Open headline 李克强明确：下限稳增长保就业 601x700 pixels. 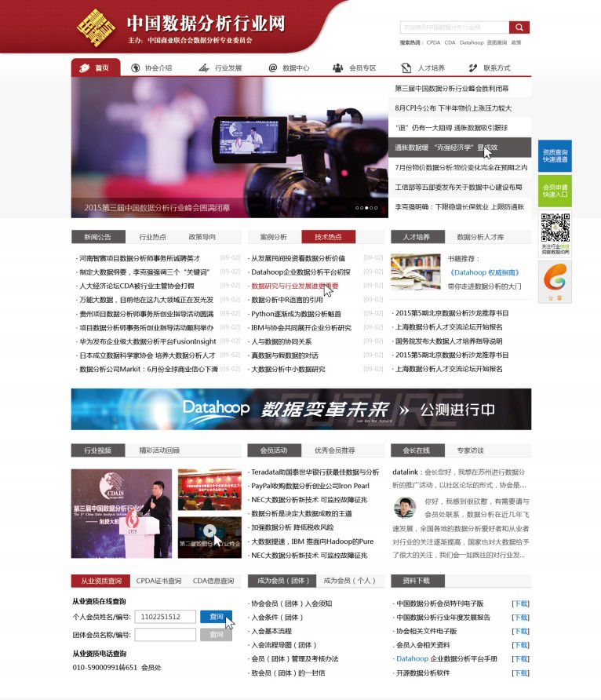point(460,206)
